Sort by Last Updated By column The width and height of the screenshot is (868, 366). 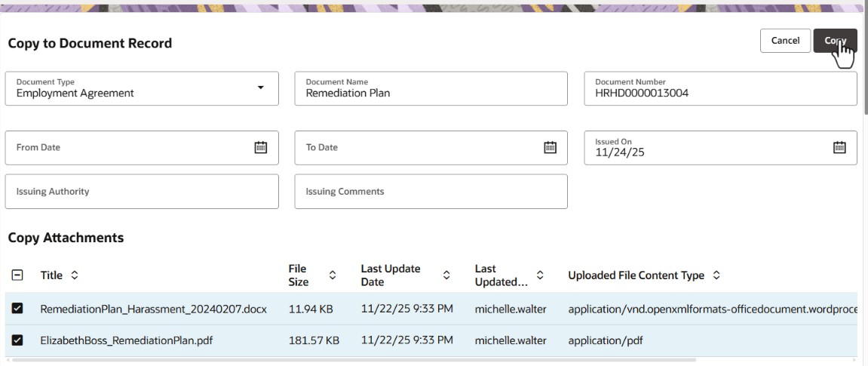point(540,275)
